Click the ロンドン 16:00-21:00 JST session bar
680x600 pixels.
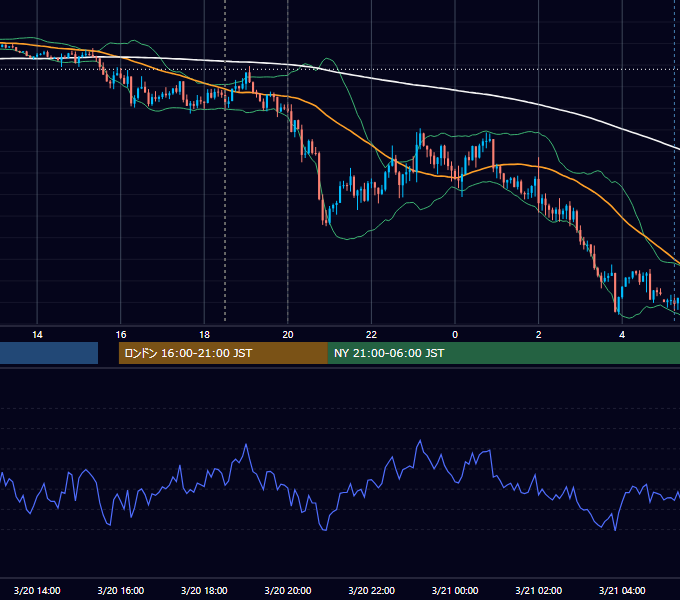(223, 353)
